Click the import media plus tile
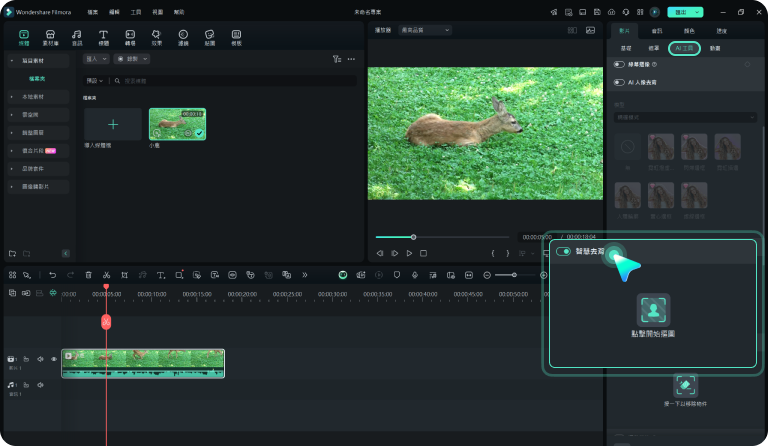 pyautogui.click(x=113, y=124)
